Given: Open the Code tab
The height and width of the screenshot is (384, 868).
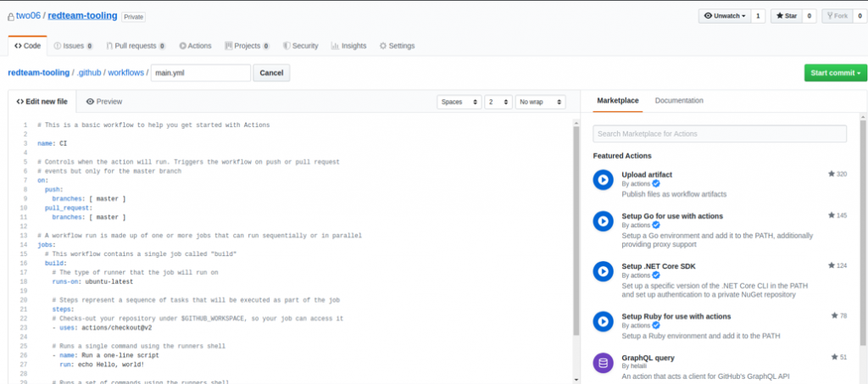Looking at the screenshot, I should [28, 46].
